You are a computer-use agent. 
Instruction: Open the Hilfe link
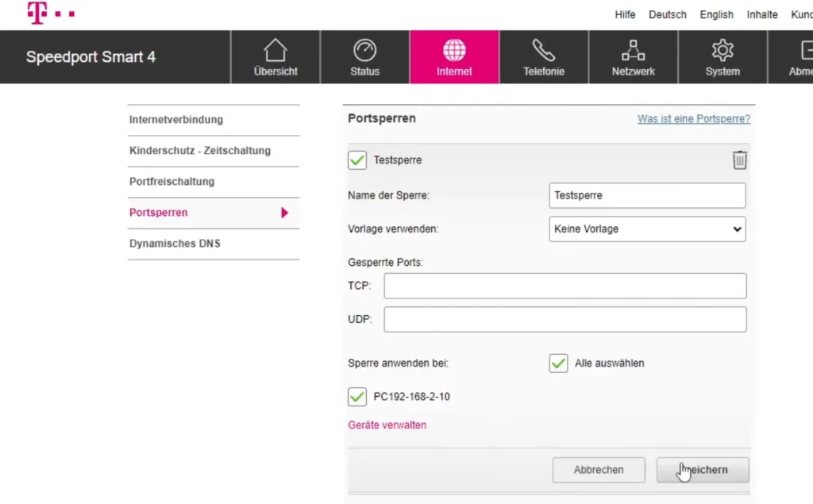[625, 14]
